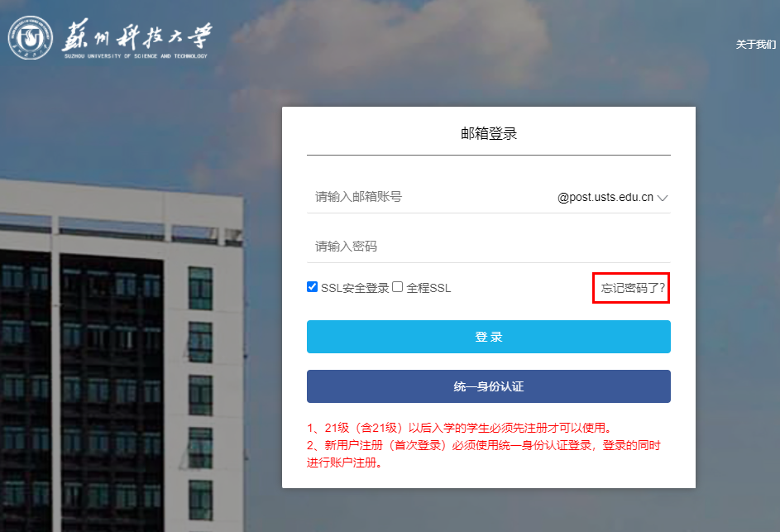Click the 邮箱登录 heading
This screenshot has width=780, height=532.
tap(489, 133)
